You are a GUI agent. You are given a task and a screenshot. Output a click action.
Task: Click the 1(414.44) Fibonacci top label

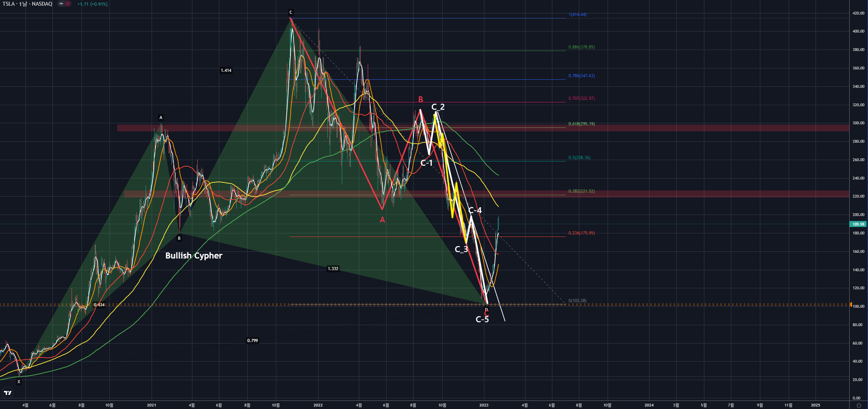(577, 15)
